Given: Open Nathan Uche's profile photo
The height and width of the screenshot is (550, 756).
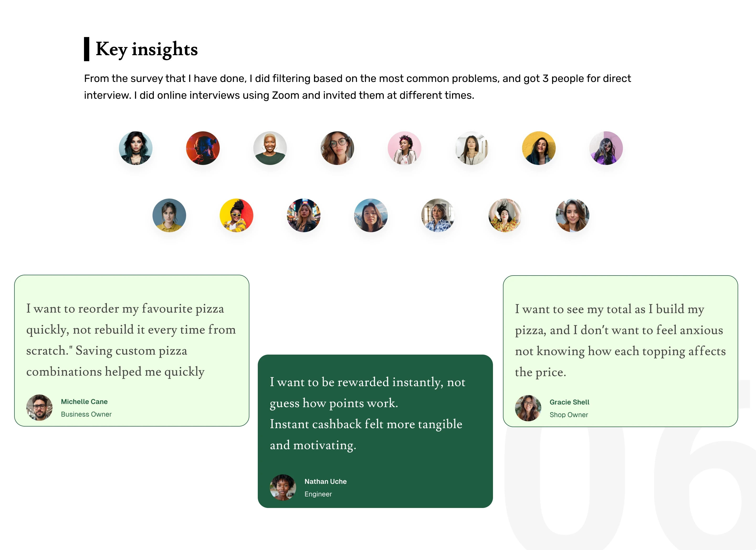Looking at the screenshot, I should pos(283,487).
